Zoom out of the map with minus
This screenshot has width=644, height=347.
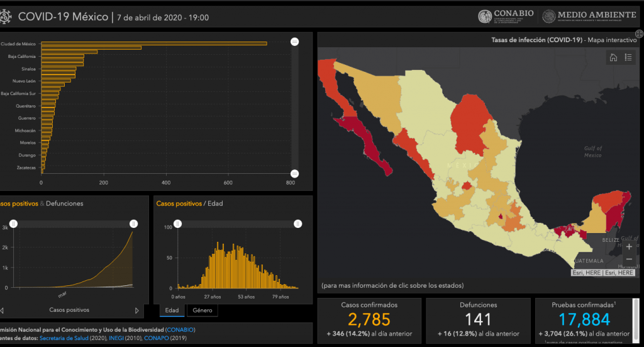pyautogui.click(x=629, y=259)
